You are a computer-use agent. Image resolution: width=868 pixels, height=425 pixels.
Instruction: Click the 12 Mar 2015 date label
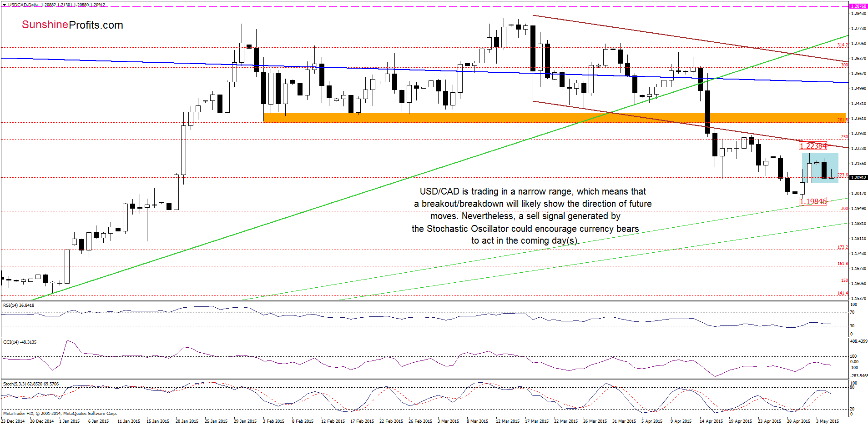tap(507, 421)
